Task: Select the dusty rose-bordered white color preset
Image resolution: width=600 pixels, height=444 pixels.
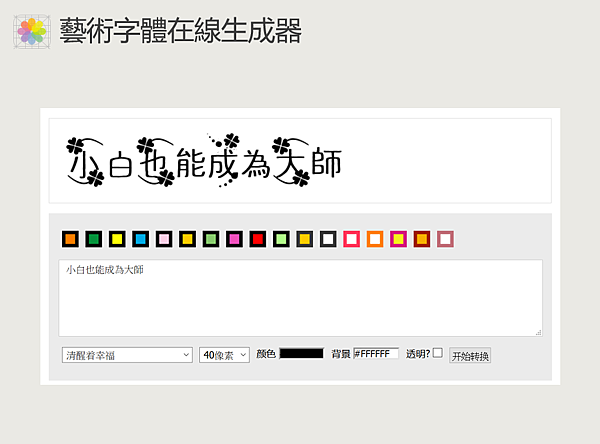Action: point(445,239)
